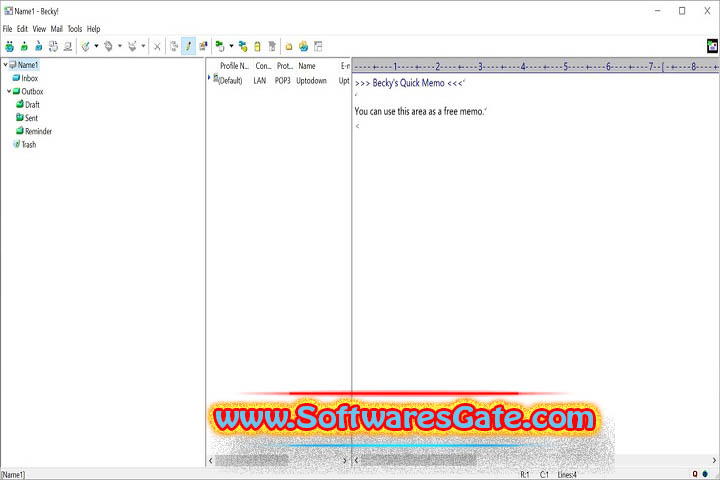Select the Trash folder
The image size is (720, 480).
[x=28, y=145]
